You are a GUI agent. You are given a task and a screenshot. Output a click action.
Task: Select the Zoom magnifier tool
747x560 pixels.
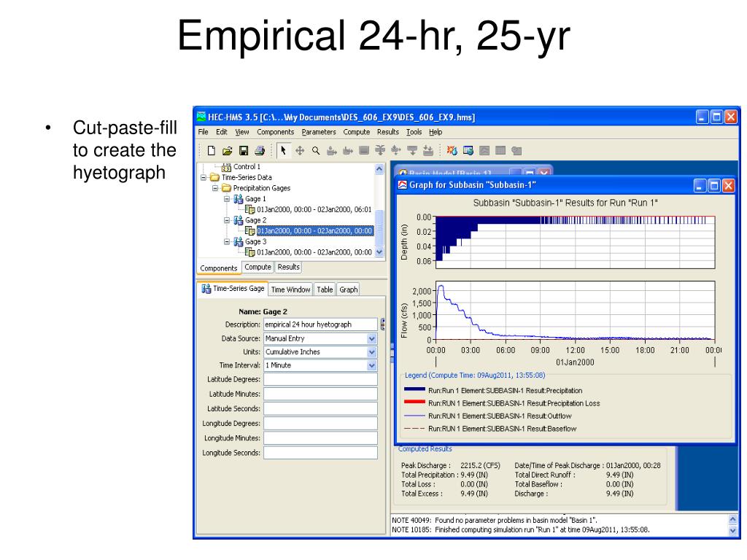[x=316, y=151]
